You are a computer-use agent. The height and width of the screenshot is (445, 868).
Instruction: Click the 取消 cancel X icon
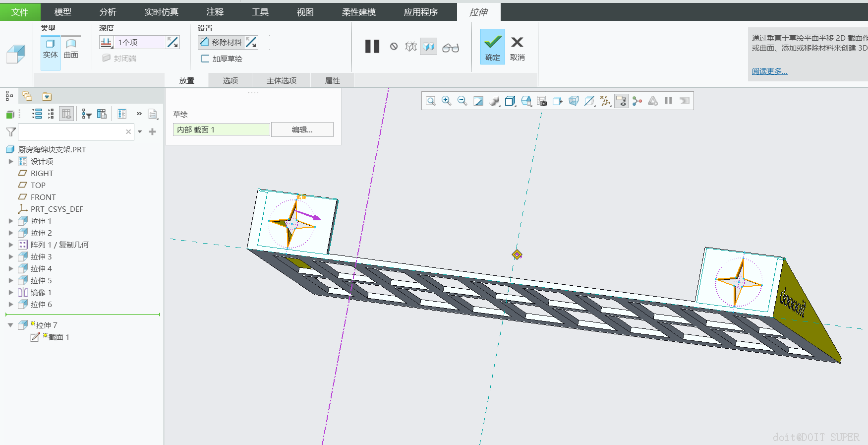tap(517, 43)
